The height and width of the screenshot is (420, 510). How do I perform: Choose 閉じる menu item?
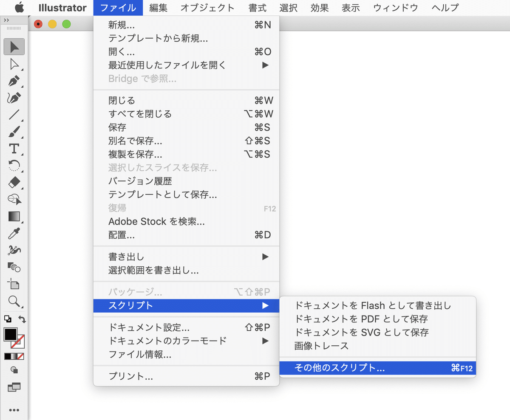186,100
